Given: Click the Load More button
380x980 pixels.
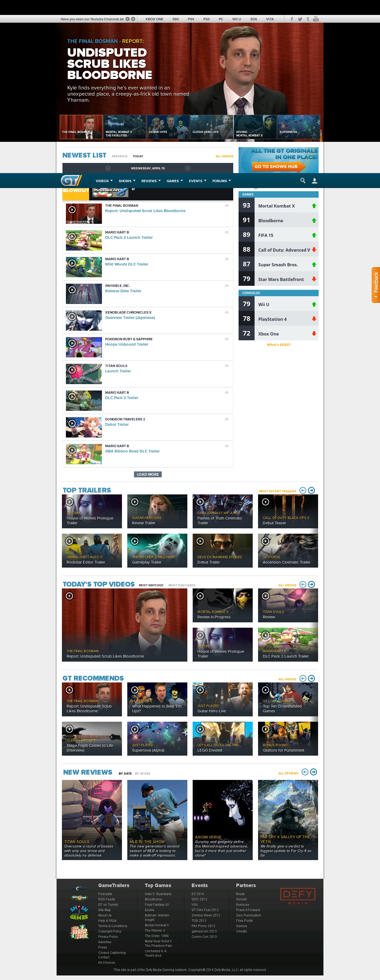Looking at the screenshot, I should point(148,474).
